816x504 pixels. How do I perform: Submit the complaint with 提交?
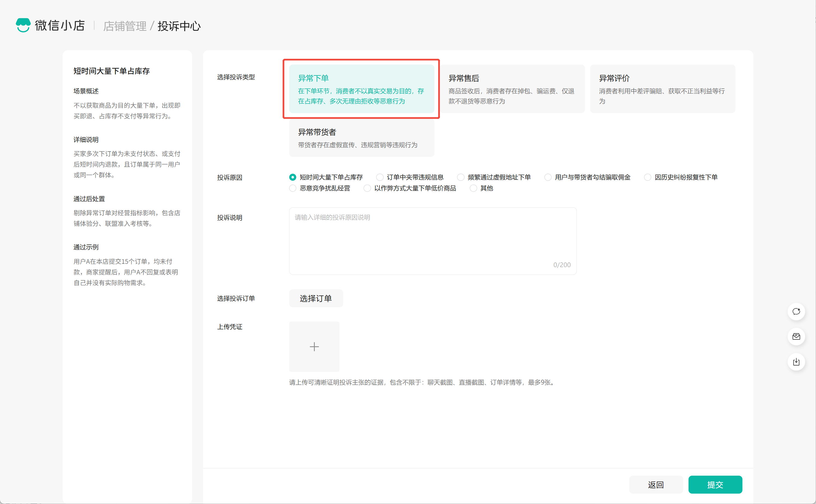pyautogui.click(x=715, y=484)
